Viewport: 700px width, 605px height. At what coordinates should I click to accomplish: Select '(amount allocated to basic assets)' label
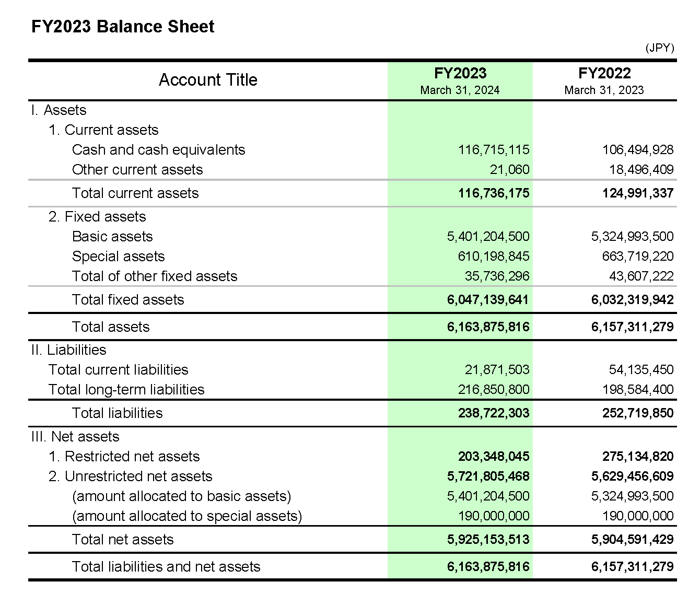pyautogui.click(x=182, y=496)
